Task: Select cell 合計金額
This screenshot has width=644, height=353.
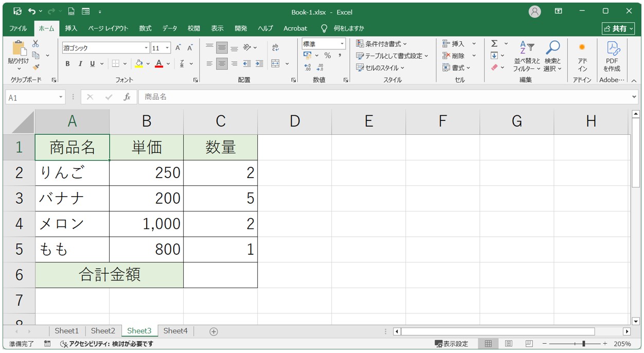Action: click(109, 275)
